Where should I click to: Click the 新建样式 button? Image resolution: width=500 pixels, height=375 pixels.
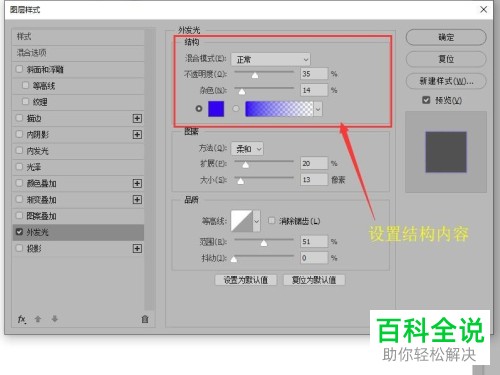click(x=446, y=81)
